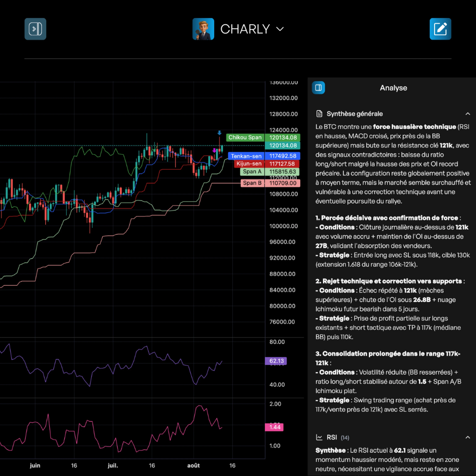The height and width of the screenshot is (476, 476).
Task: Click the RSI chart icon
Action: tap(319, 437)
